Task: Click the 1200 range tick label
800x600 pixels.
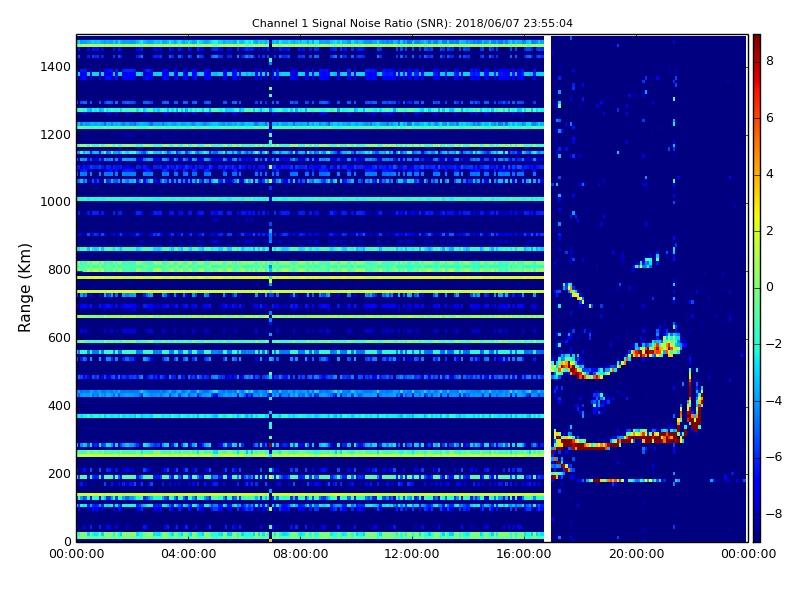Action: (x=56, y=135)
